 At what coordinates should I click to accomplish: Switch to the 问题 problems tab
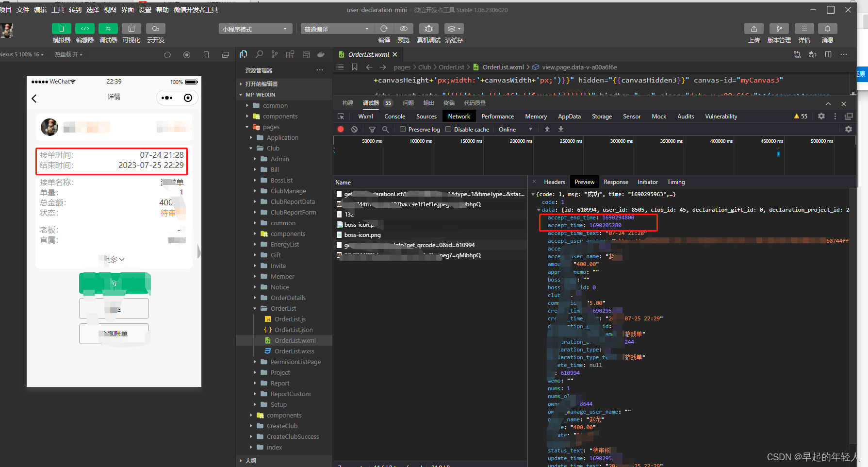408,103
